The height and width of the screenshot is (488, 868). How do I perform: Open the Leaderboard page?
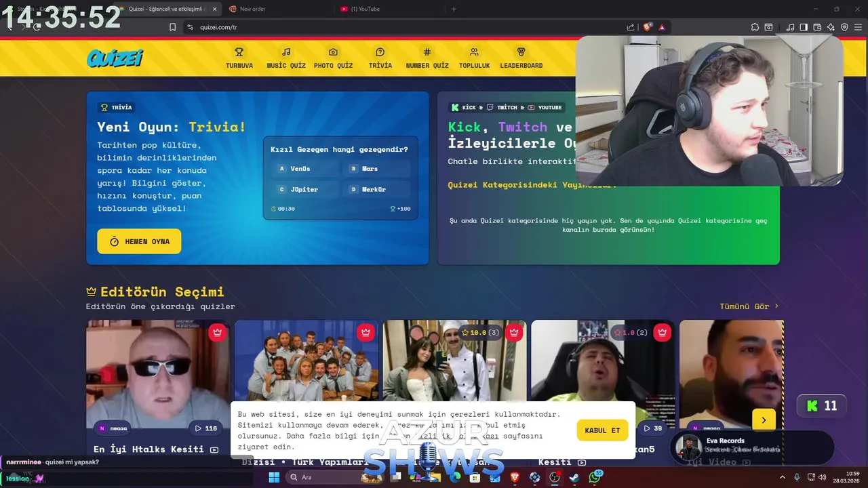coord(521,58)
